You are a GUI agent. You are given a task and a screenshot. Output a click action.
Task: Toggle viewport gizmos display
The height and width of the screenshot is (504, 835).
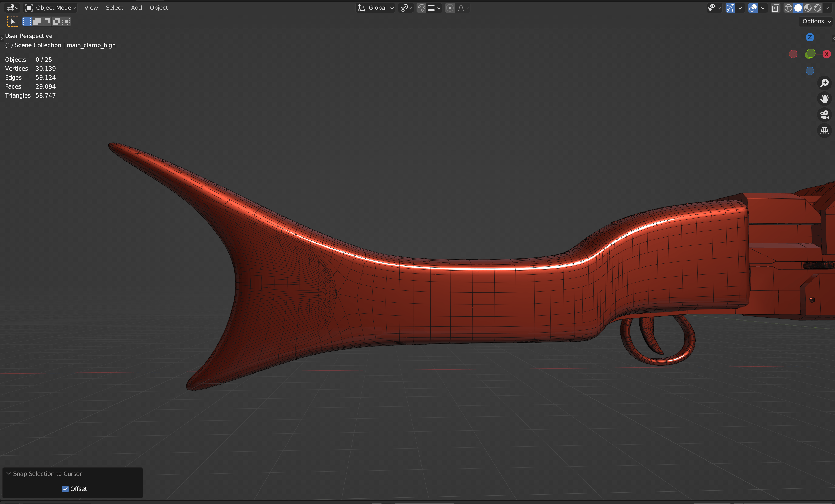click(x=730, y=8)
